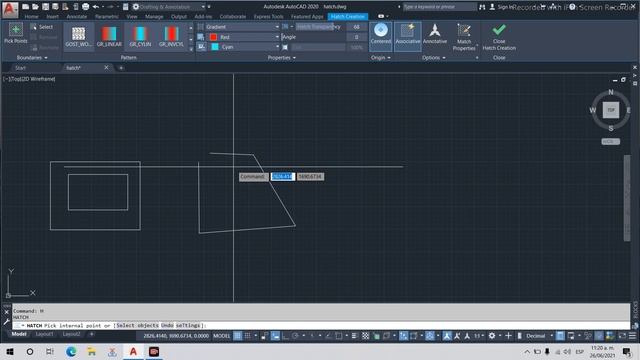Click the TOP face of the ViewCube

pos(611,110)
